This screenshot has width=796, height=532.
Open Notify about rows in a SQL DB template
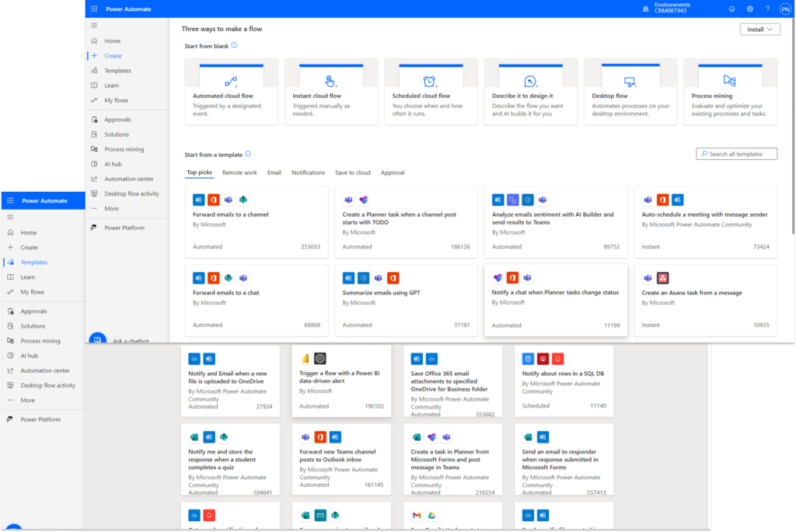564,381
